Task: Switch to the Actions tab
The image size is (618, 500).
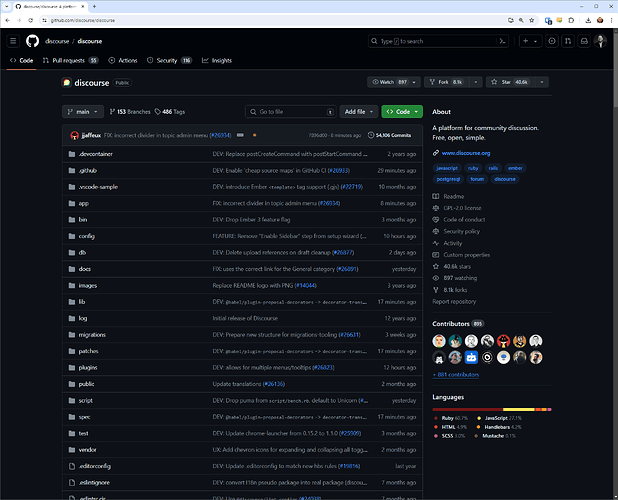Action: tap(123, 60)
